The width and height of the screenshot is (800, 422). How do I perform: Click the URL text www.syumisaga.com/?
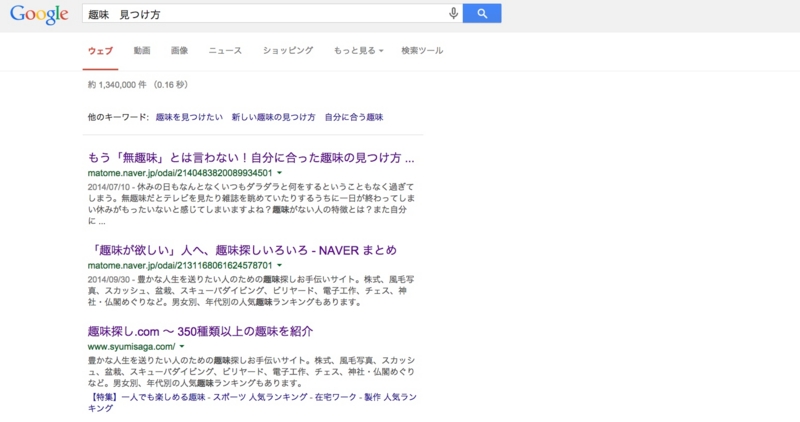[x=131, y=346]
